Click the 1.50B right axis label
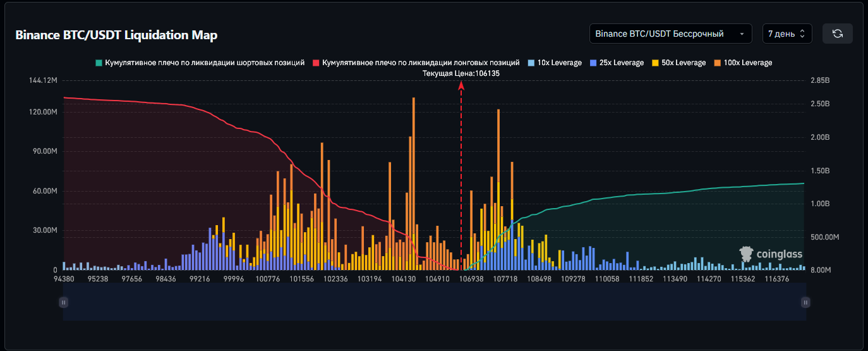 819,171
